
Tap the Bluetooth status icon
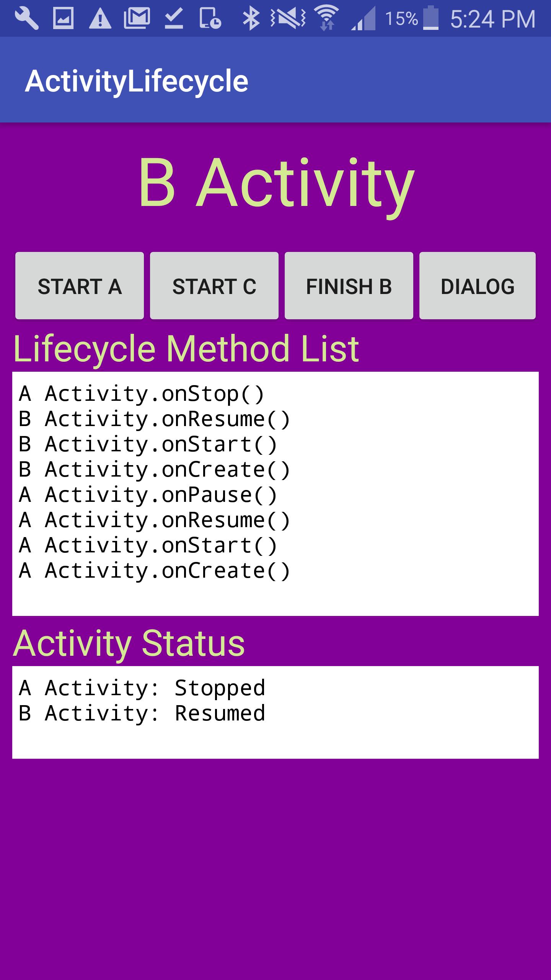251,19
